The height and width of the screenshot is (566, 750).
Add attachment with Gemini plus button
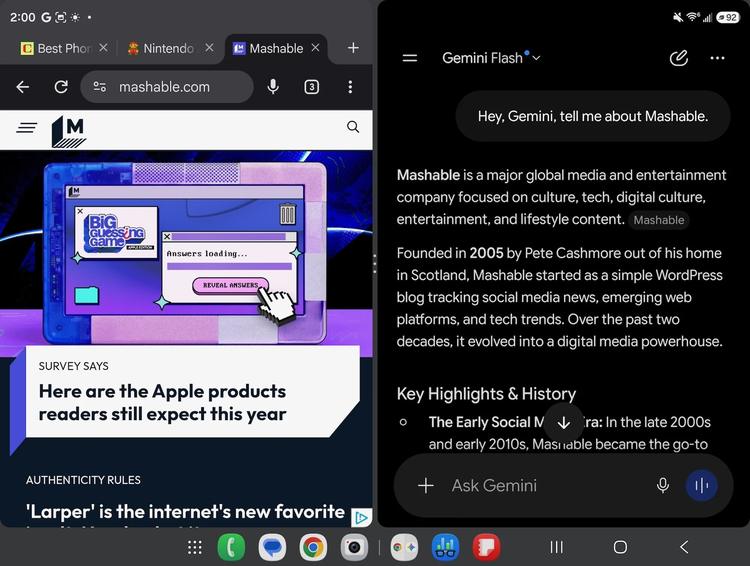tap(425, 486)
